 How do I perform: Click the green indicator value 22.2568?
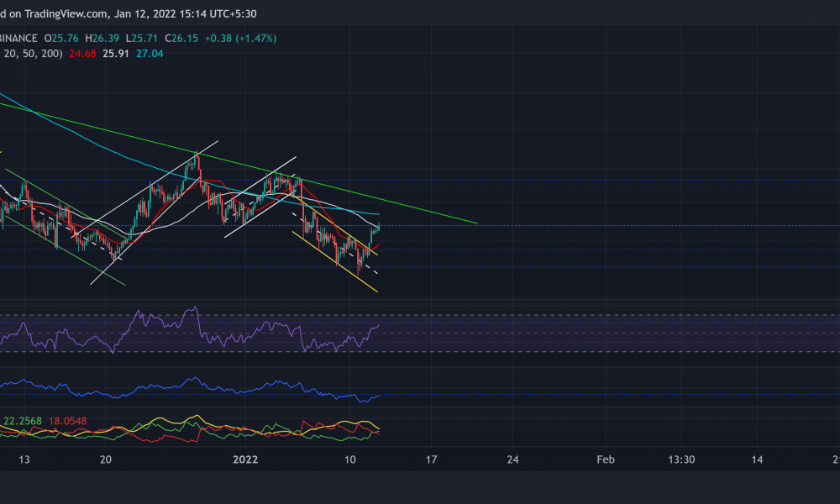point(23,421)
